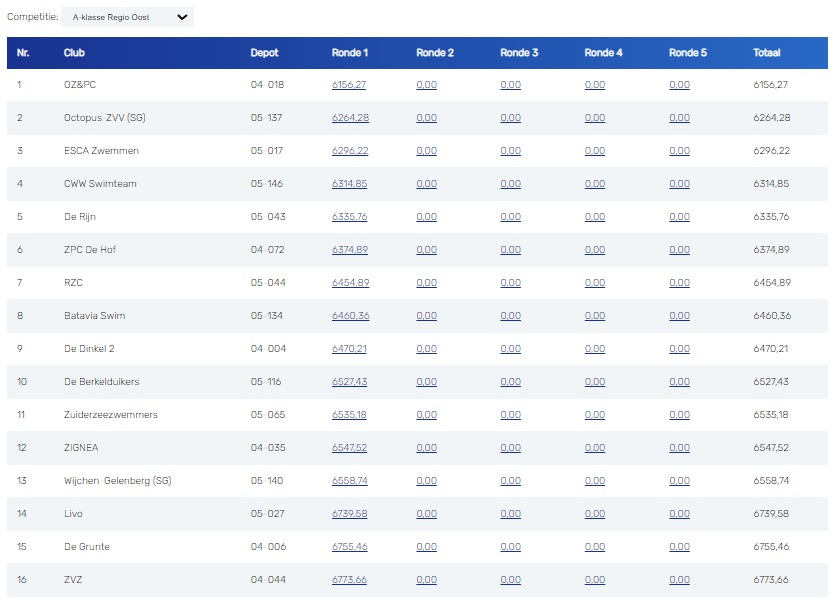Select ZPC De Hof Ronde 1 score link

click(x=350, y=250)
